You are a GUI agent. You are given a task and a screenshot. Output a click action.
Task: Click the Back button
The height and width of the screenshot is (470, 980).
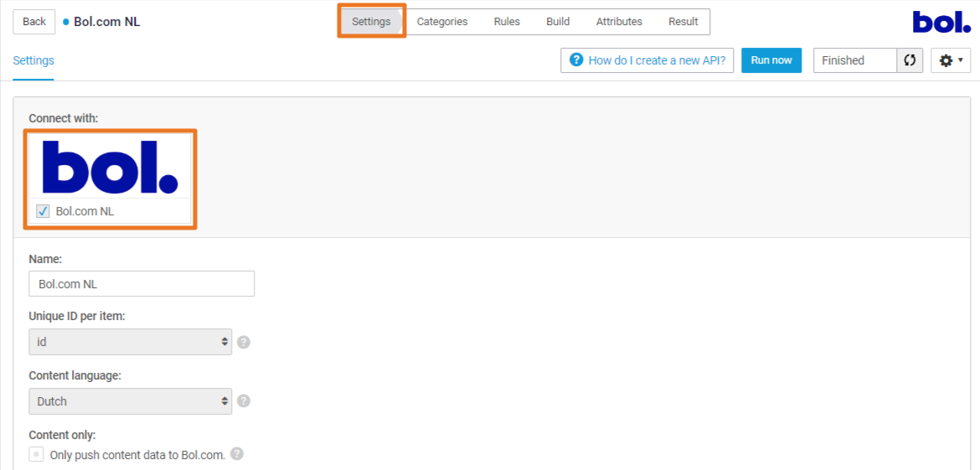click(34, 22)
